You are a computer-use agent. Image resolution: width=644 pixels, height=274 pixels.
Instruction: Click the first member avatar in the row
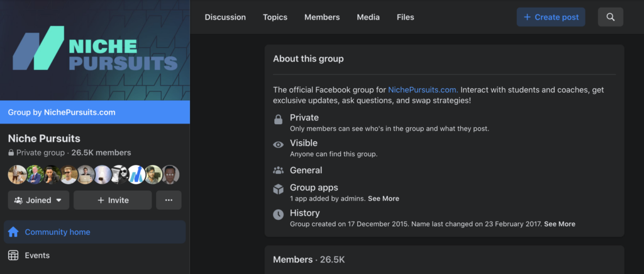pos(17,174)
